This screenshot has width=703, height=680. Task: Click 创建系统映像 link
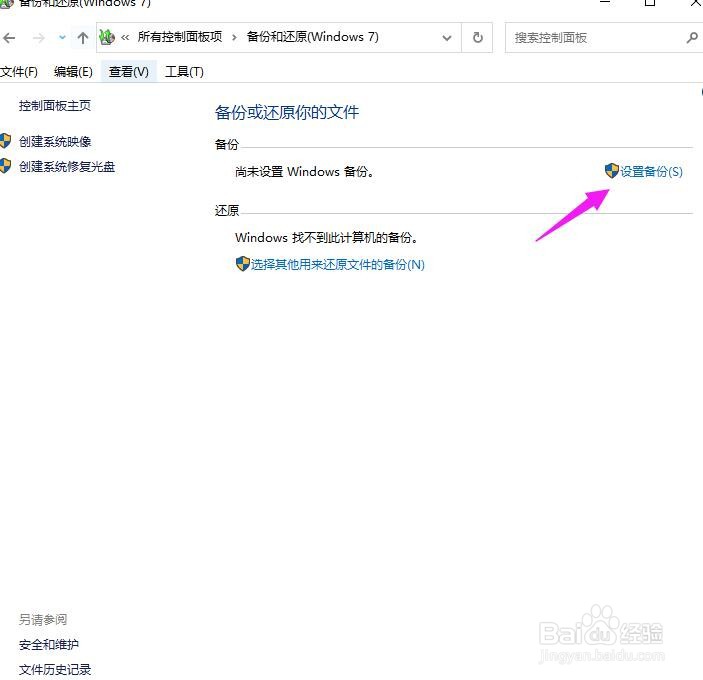(x=55, y=142)
